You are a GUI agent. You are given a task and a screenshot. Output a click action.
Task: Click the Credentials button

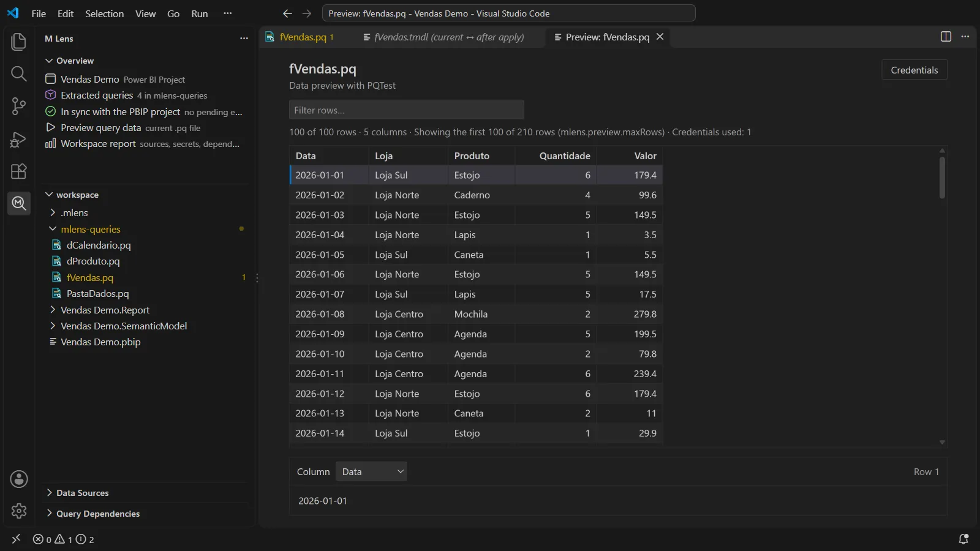point(914,70)
